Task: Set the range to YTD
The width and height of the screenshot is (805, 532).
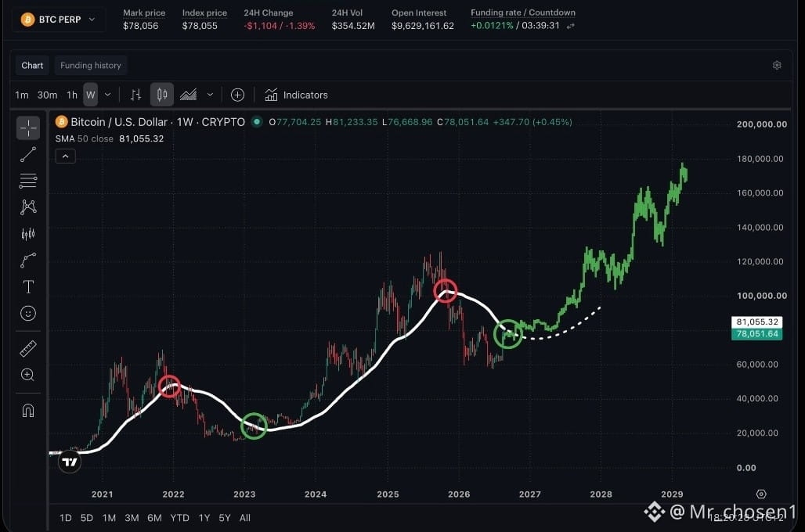Action: 179,518
